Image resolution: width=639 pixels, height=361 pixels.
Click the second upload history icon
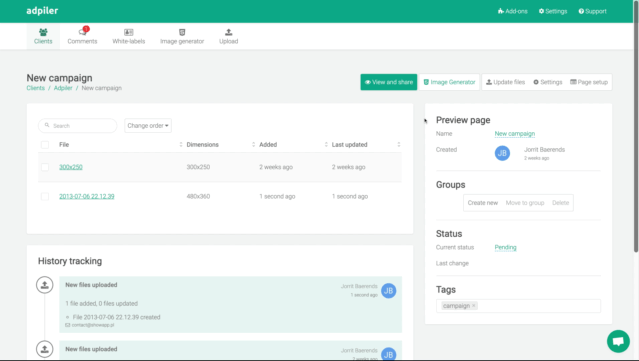click(45, 349)
